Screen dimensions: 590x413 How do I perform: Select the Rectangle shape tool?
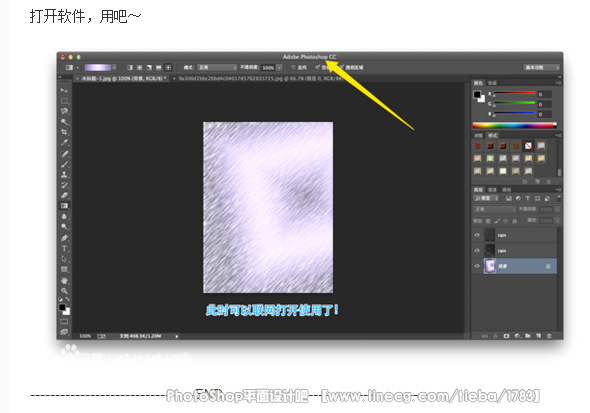pos(64,269)
